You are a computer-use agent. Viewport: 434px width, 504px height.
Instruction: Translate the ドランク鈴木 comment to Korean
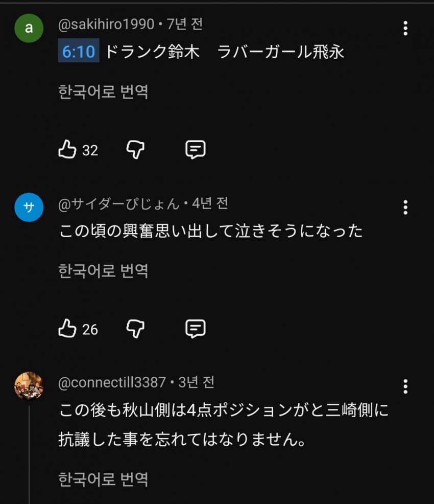pos(103,91)
